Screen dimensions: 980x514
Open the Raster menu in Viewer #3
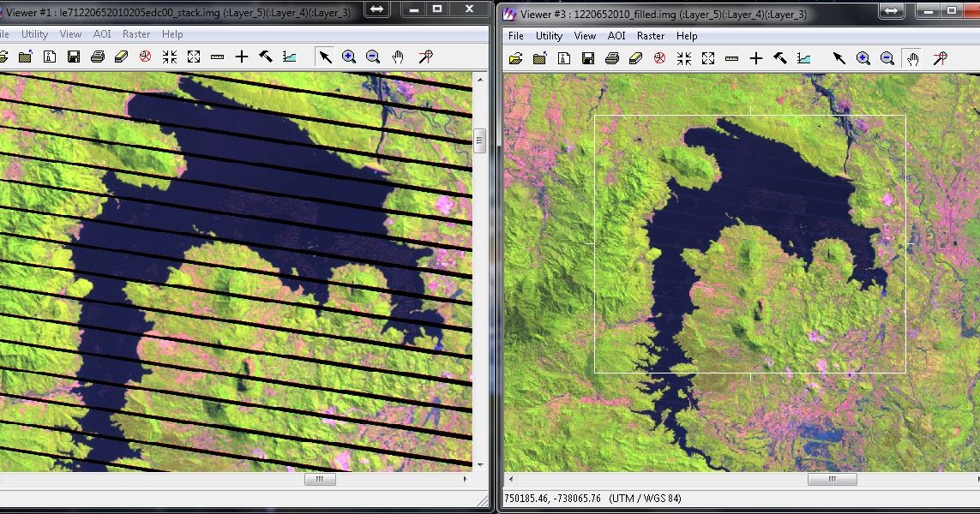pyautogui.click(x=651, y=35)
